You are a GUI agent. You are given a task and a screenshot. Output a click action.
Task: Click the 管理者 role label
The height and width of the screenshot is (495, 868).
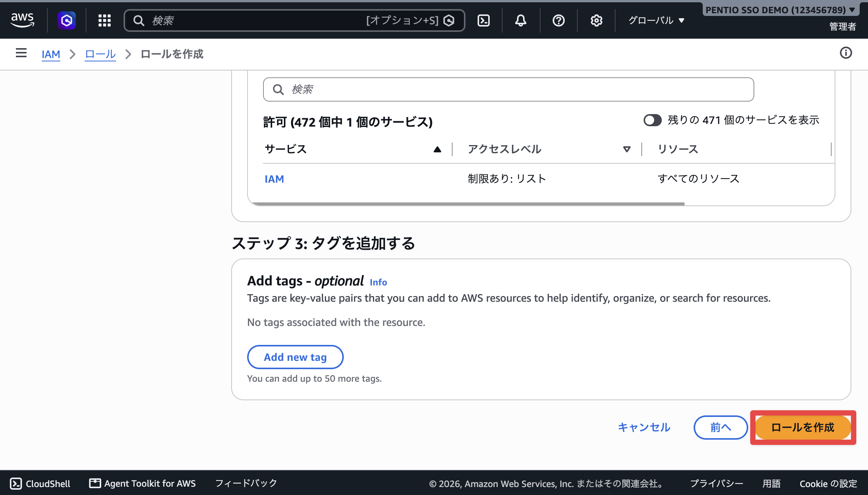tap(843, 27)
